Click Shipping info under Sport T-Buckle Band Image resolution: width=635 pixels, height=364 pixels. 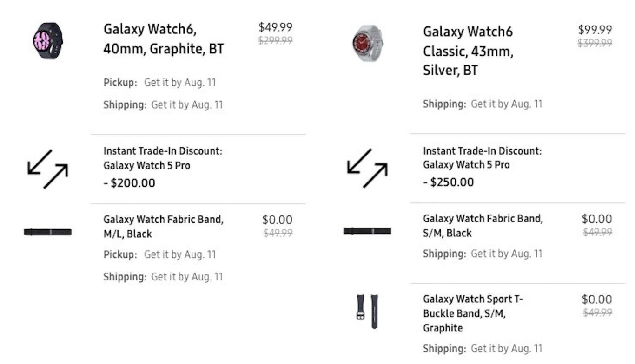483,349
